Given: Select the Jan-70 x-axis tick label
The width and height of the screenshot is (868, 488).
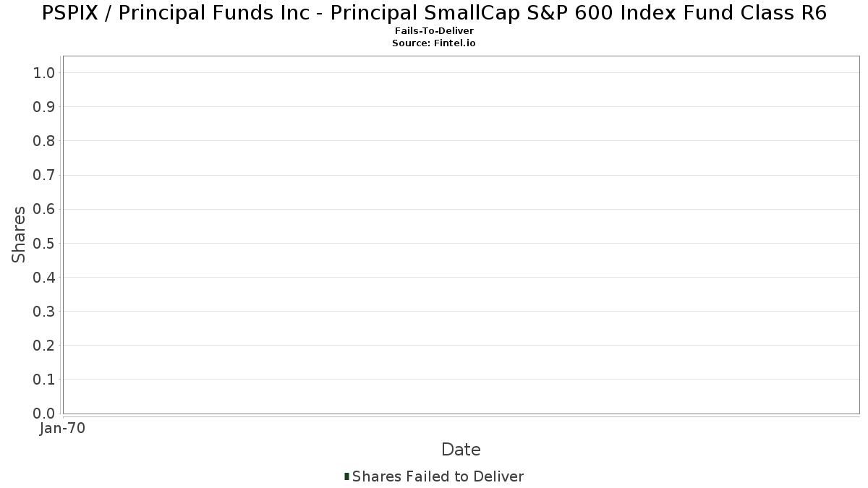Looking at the screenshot, I should click(63, 429).
